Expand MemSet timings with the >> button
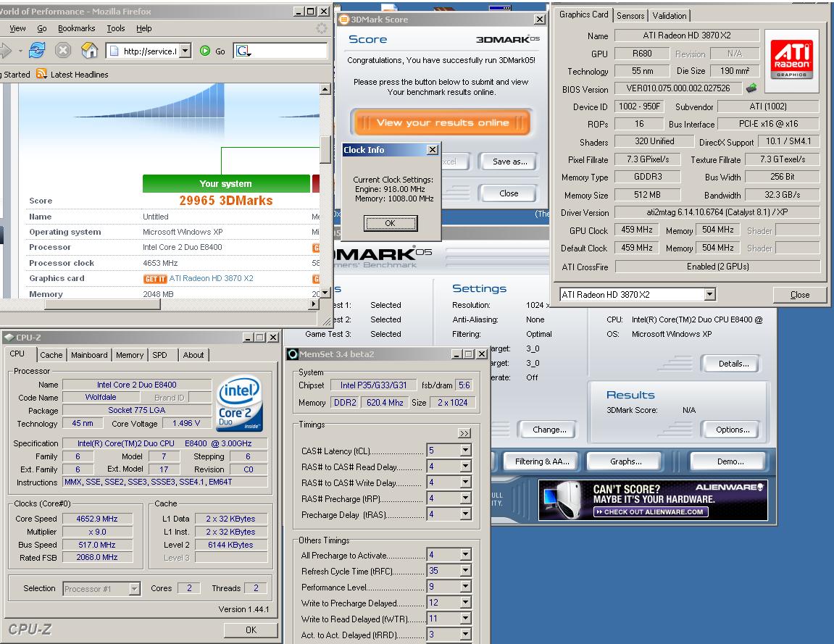Viewport: 834px width, 644px height. point(464,433)
